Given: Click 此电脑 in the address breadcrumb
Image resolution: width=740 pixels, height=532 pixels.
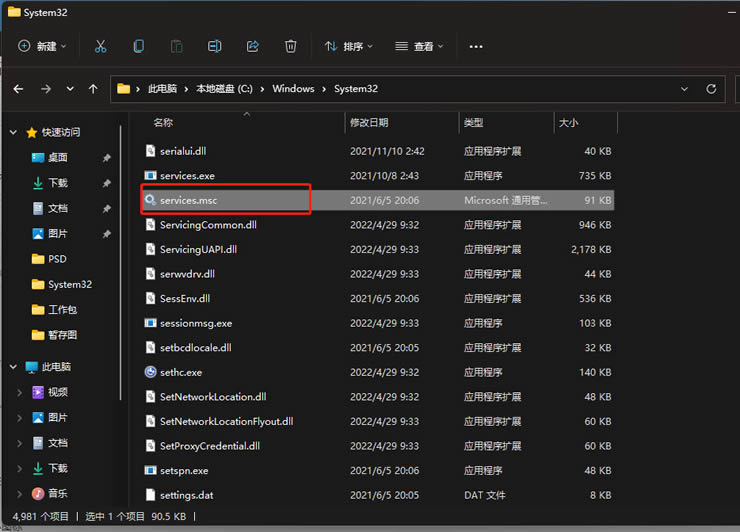Looking at the screenshot, I should (162, 89).
